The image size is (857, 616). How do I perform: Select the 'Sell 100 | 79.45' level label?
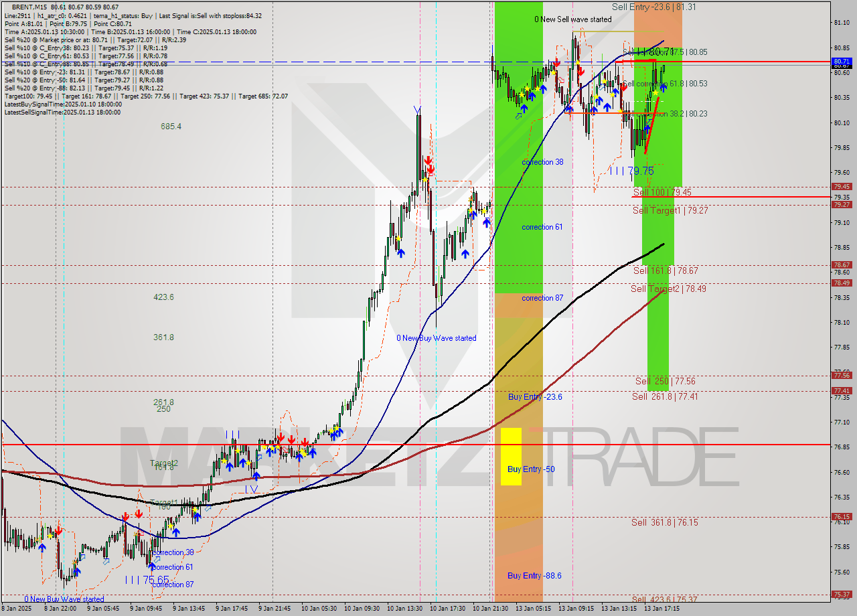[x=662, y=192]
